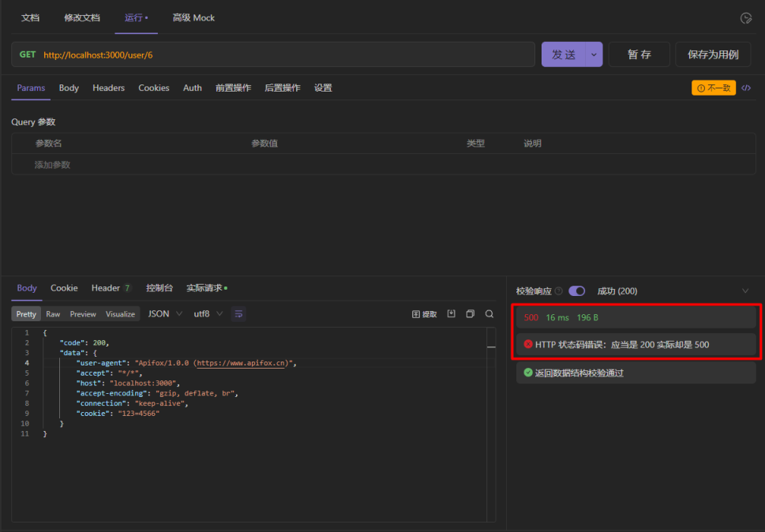Open the JSON format dropdown
The height and width of the screenshot is (532, 765).
pos(165,313)
